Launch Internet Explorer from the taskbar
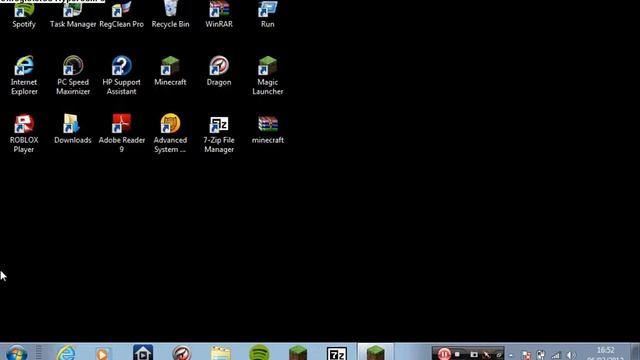Viewport: 640px width, 360px height. tap(67, 353)
